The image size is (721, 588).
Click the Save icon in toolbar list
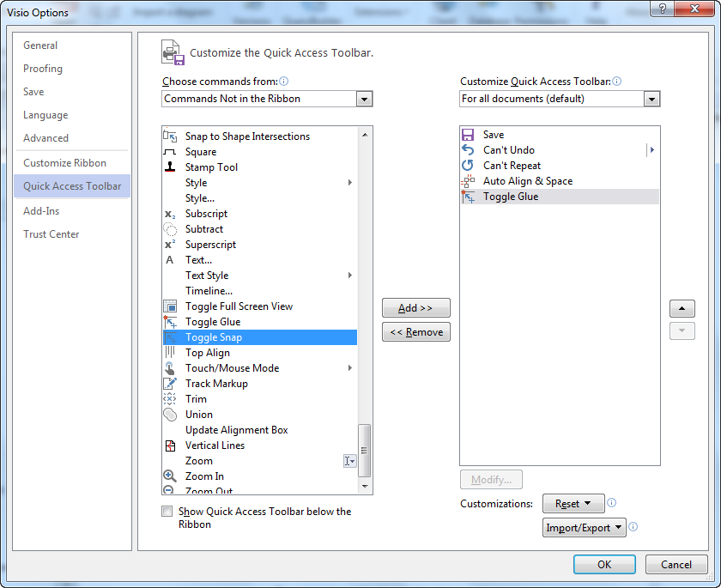[468, 135]
